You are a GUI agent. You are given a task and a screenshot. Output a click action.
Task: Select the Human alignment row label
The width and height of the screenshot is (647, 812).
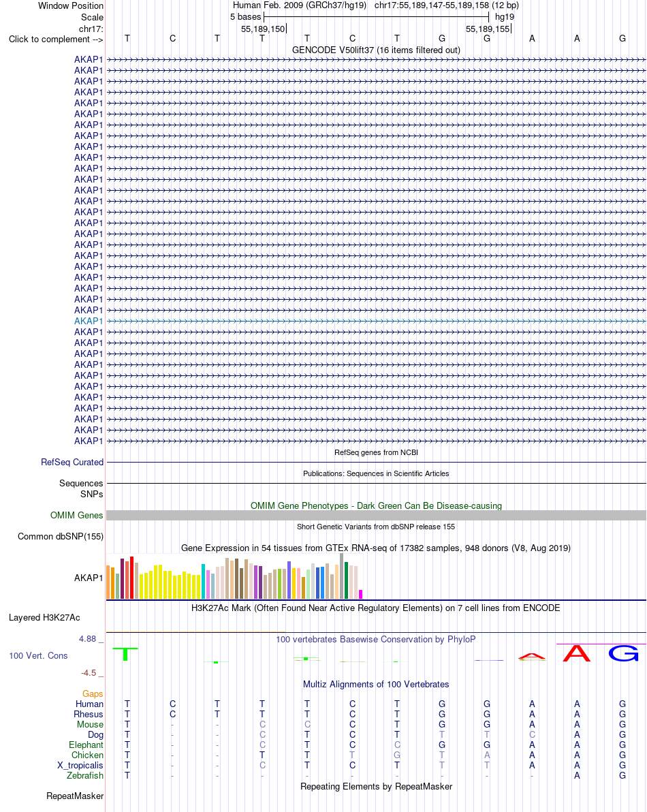pos(89,704)
